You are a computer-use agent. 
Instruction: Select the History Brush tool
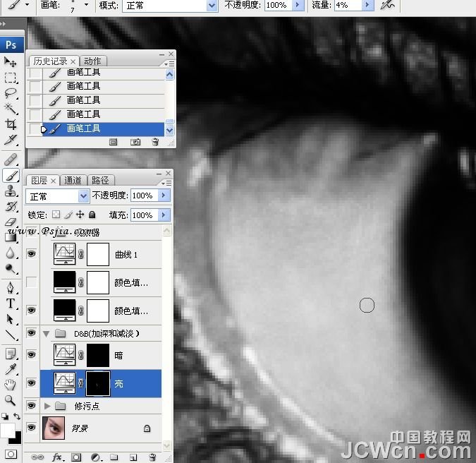click(x=11, y=207)
